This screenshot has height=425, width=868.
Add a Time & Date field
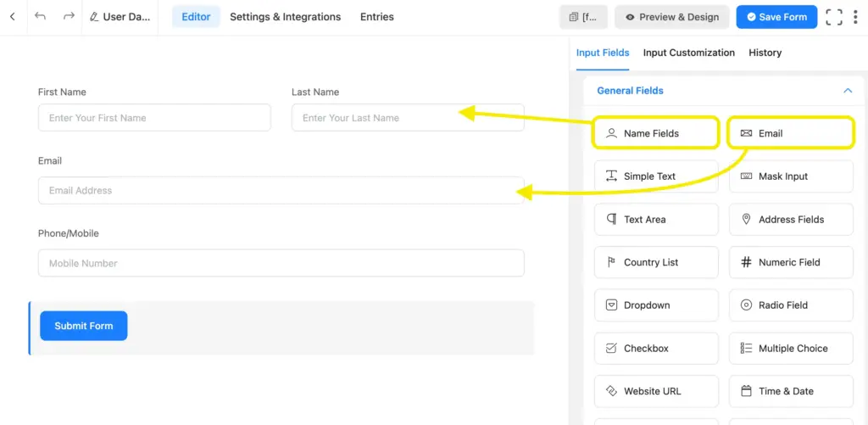[791, 391]
